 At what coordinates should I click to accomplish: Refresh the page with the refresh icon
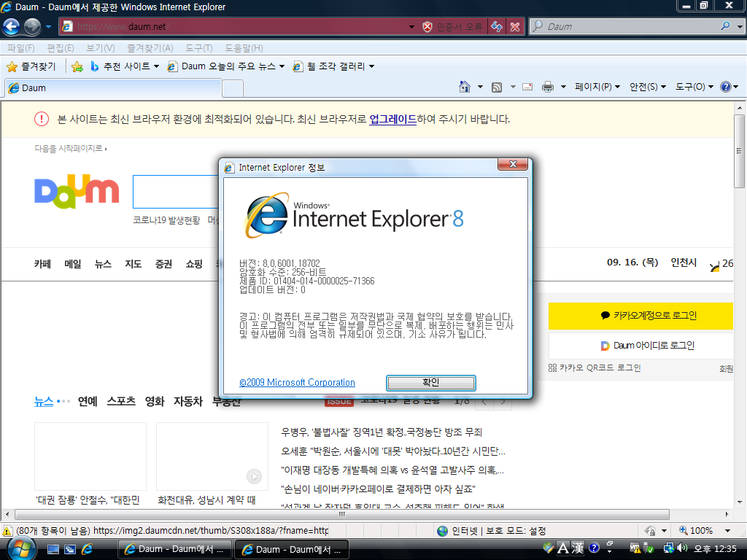[x=497, y=27]
